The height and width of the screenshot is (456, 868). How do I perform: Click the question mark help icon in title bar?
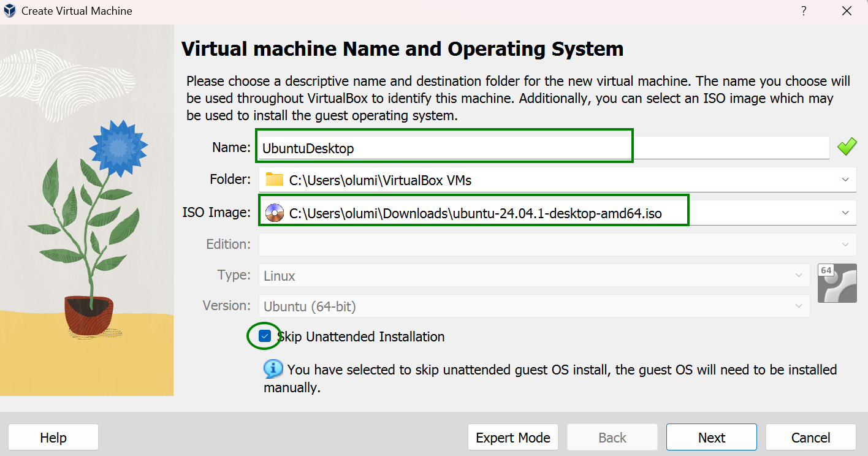coord(804,11)
